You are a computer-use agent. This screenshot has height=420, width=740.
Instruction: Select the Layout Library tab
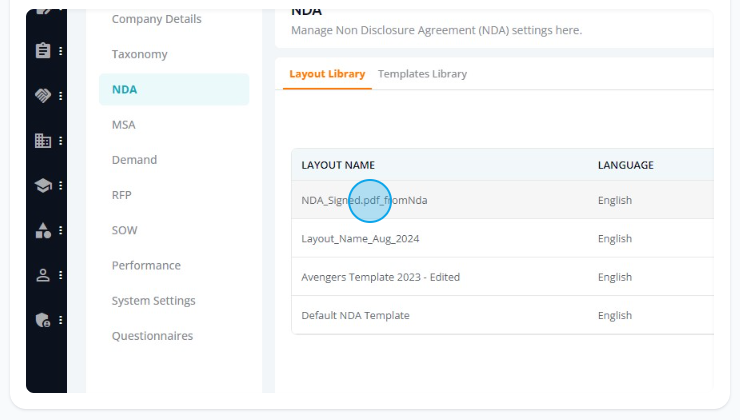click(x=327, y=74)
